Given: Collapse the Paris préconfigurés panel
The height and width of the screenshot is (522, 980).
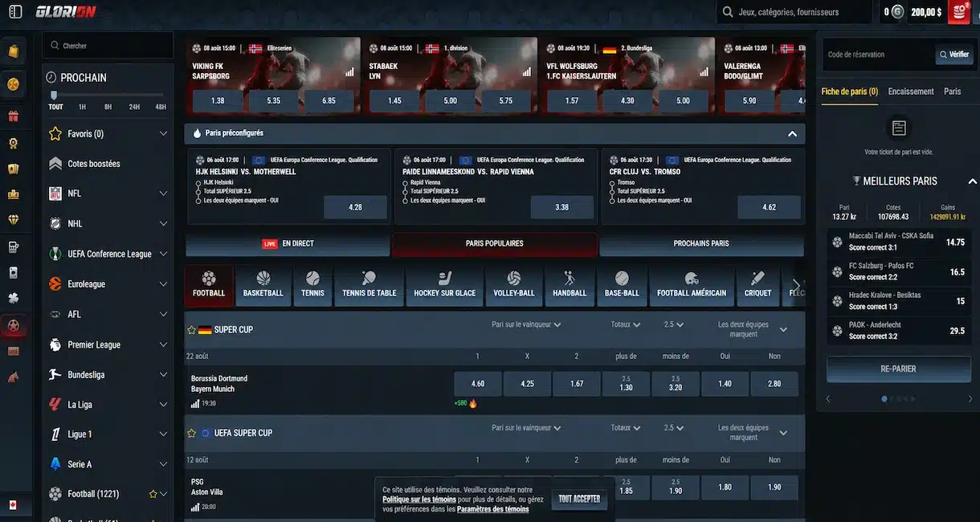Looking at the screenshot, I should click(792, 133).
